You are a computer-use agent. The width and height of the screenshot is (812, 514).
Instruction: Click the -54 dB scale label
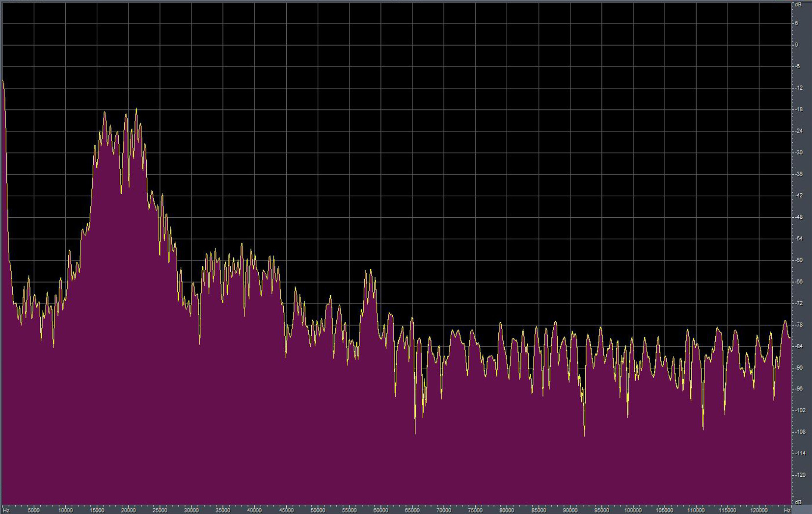point(798,238)
